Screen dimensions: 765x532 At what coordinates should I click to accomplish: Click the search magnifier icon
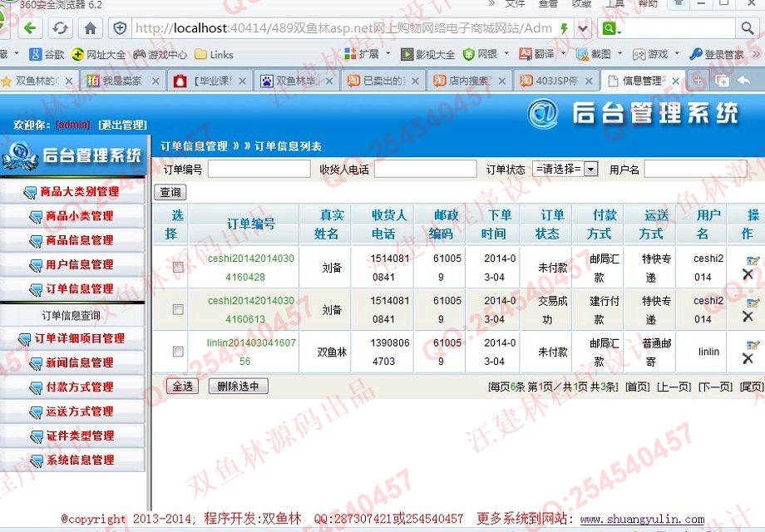tap(747, 28)
